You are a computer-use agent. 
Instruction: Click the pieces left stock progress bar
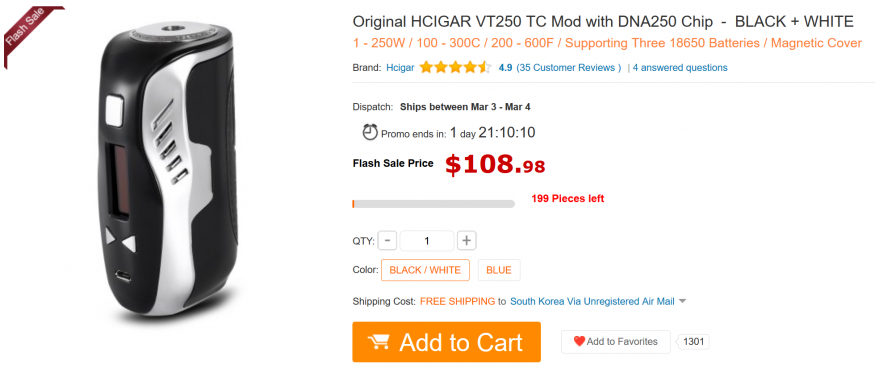click(x=433, y=204)
